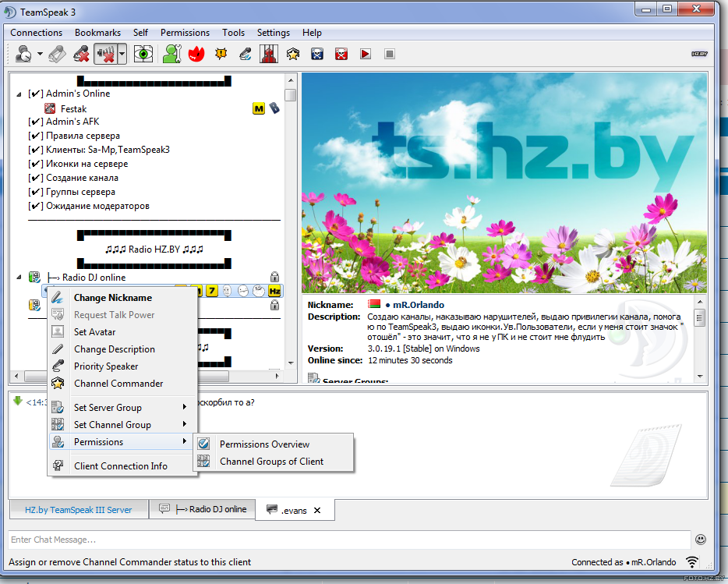Click the padlock icon on Radio DJ online
728x584 pixels.
point(275,278)
